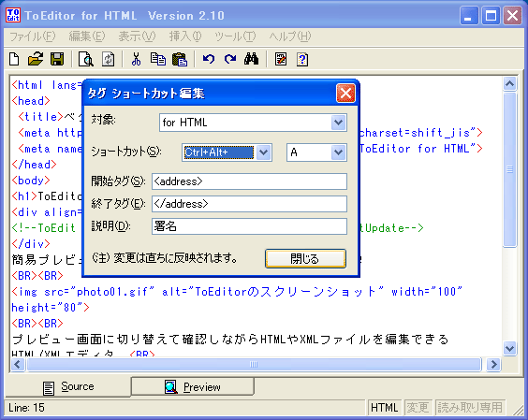Screen dimensions: 528x420
Task: Click the vertical scrollbar thumb
Action: 510,169
